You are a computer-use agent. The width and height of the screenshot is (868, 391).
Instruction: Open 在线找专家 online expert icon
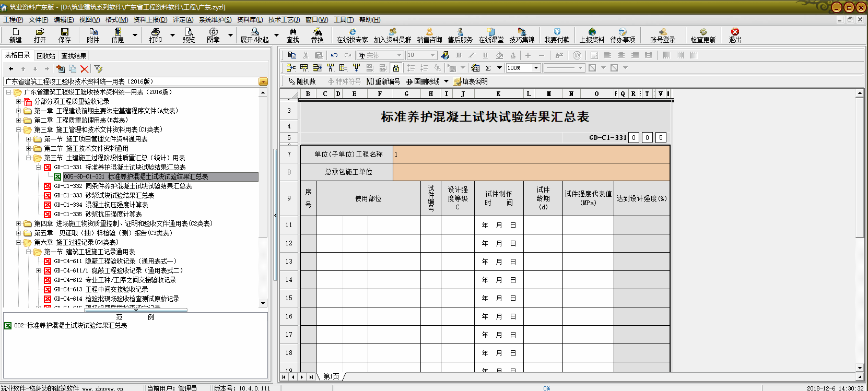pos(352,35)
